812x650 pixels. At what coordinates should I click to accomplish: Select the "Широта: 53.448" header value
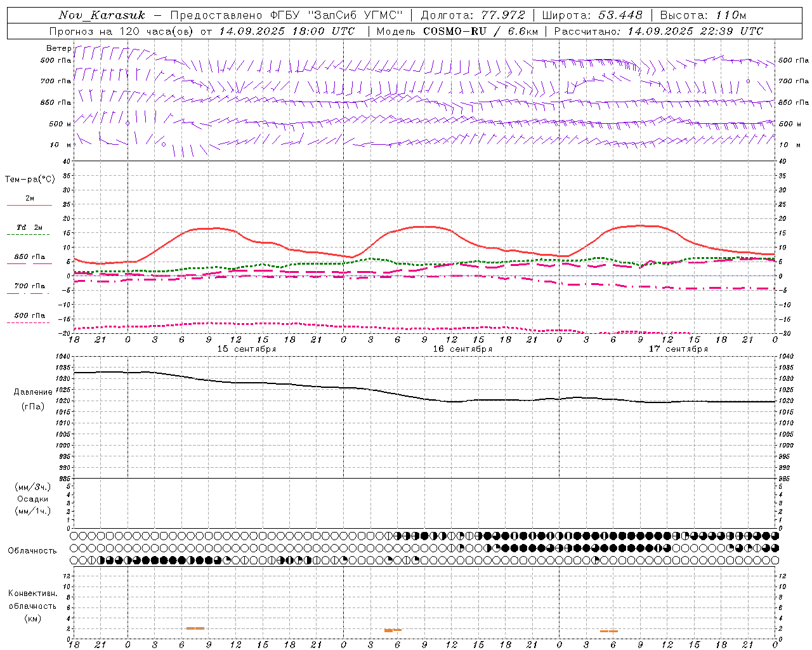point(592,15)
